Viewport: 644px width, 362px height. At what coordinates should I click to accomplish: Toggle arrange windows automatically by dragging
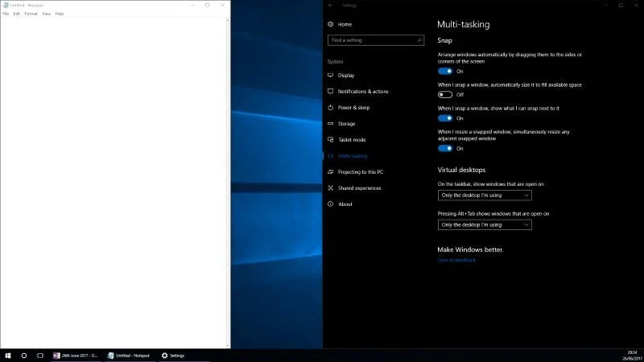445,71
